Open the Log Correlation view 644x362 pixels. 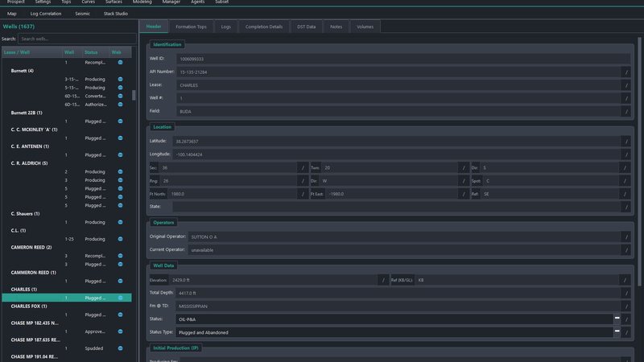coord(46,14)
